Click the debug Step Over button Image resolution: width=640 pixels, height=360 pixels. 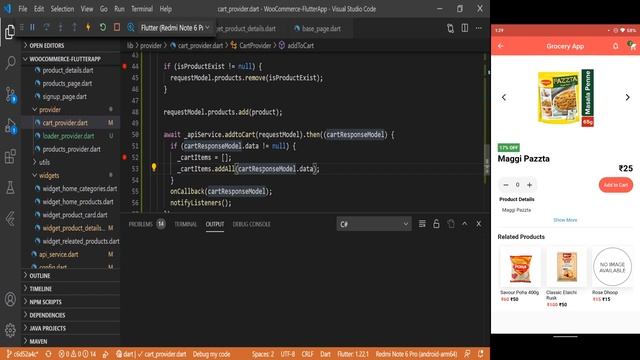click(x=47, y=28)
